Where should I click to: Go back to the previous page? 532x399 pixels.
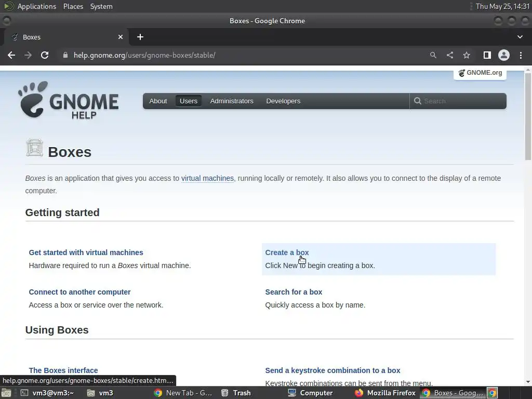pos(11,55)
